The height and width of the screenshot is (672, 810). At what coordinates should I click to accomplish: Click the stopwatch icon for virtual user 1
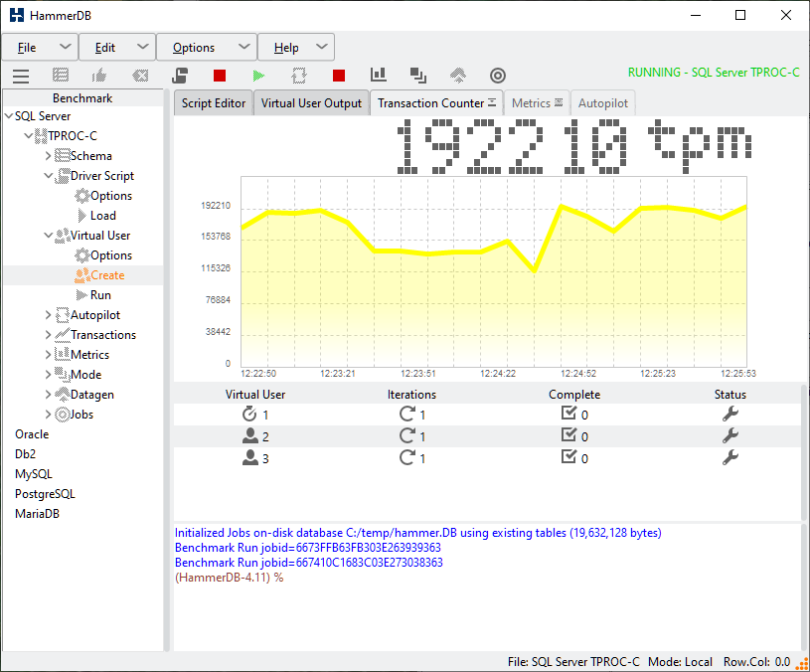click(x=249, y=414)
